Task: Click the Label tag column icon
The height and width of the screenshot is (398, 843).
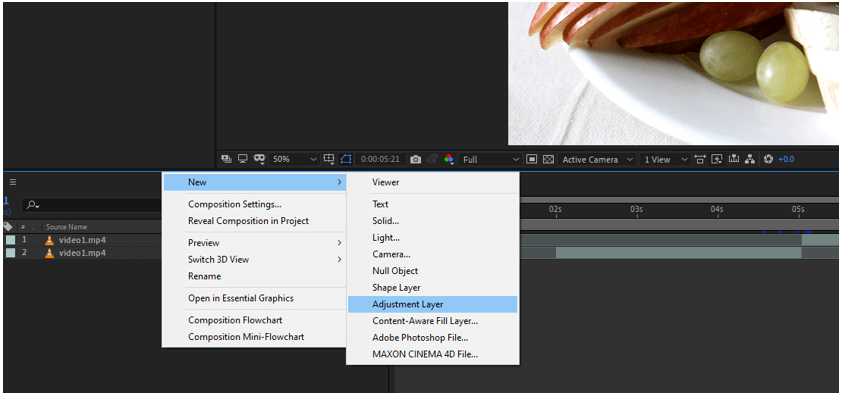Action: point(8,226)
